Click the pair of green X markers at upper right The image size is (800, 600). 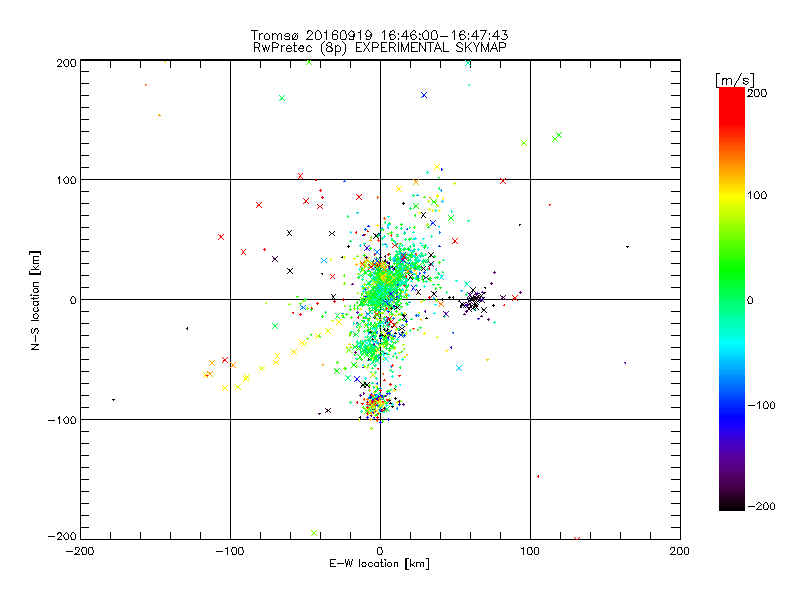tap(557, 137)
